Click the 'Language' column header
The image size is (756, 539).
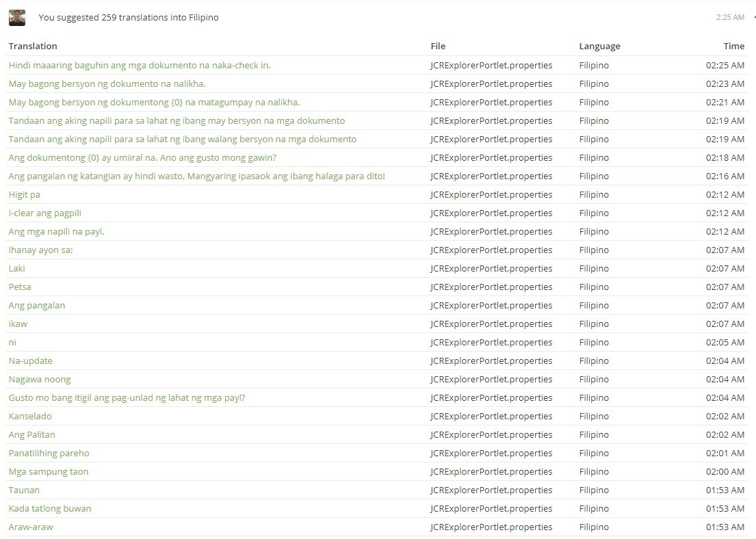tap(599, 47)
